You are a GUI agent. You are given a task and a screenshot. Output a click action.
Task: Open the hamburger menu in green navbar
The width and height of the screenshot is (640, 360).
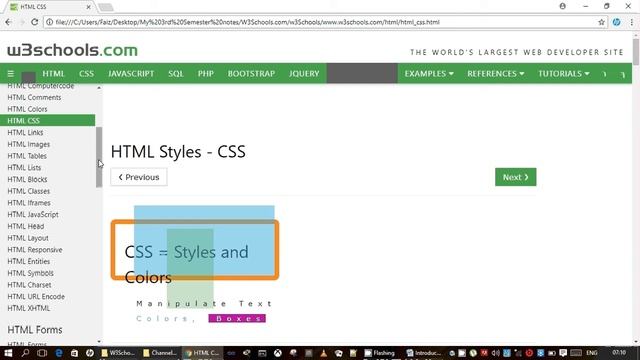tap(11, 74)
